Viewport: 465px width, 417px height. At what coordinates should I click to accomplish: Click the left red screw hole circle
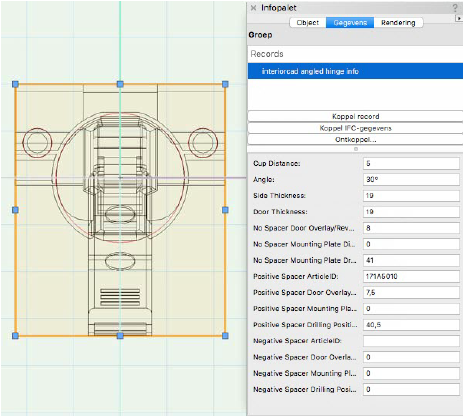(x=37, y=143)
